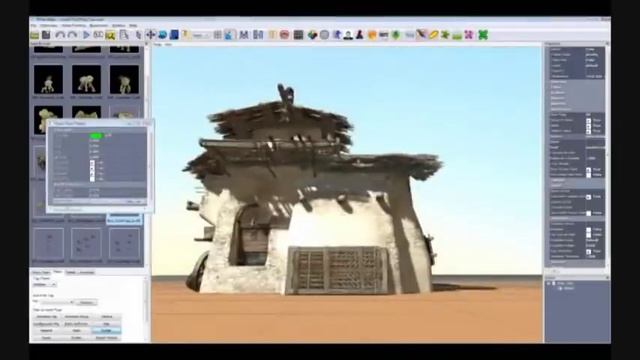Click the dark square grid toolbar icon
The height and width of the screenshot is (360, 640).
pos(298,35)
